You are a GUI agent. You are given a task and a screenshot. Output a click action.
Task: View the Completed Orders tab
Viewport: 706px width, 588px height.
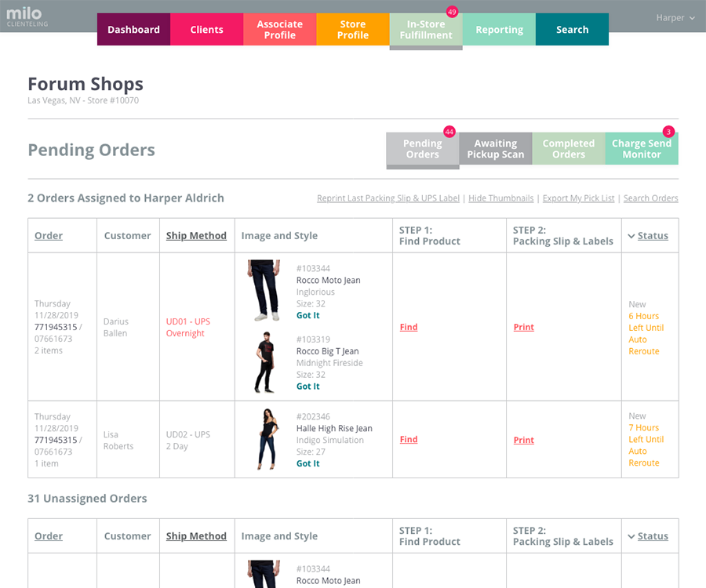point(569,148)
